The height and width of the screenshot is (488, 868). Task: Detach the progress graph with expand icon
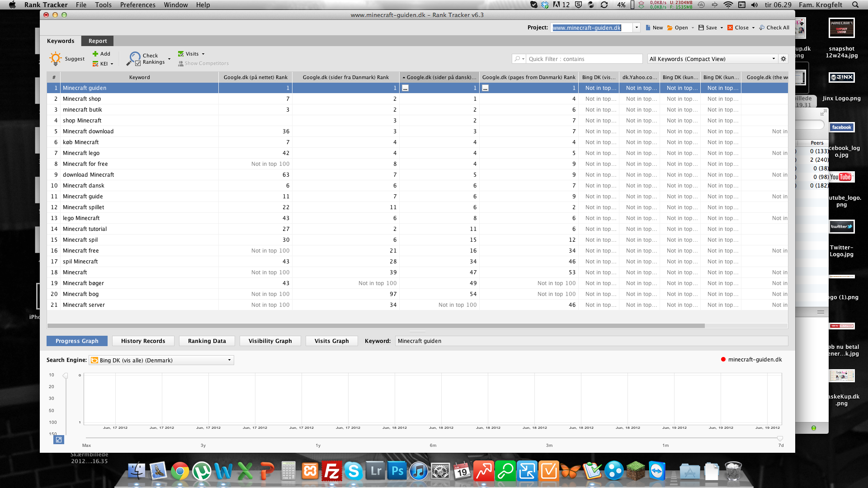pyautogui.click(x=59, y=440)
